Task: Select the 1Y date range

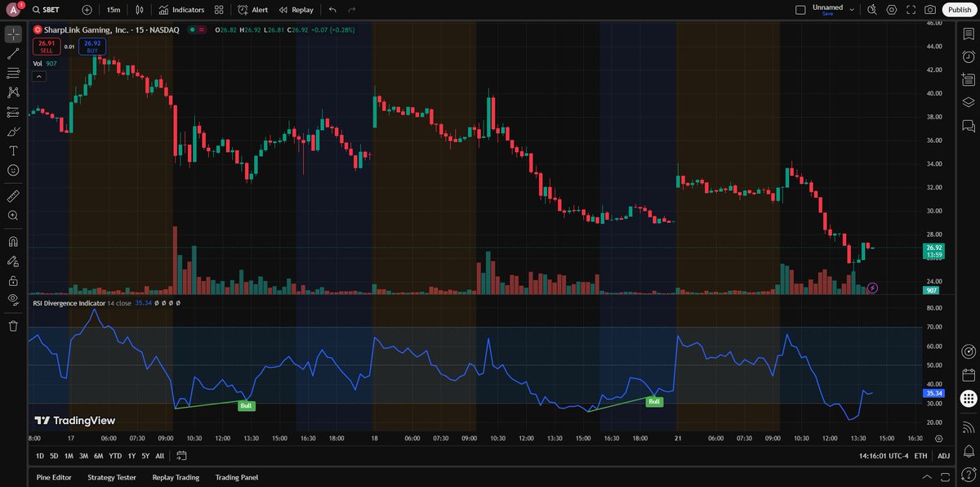Action: (x=131, y=455)
